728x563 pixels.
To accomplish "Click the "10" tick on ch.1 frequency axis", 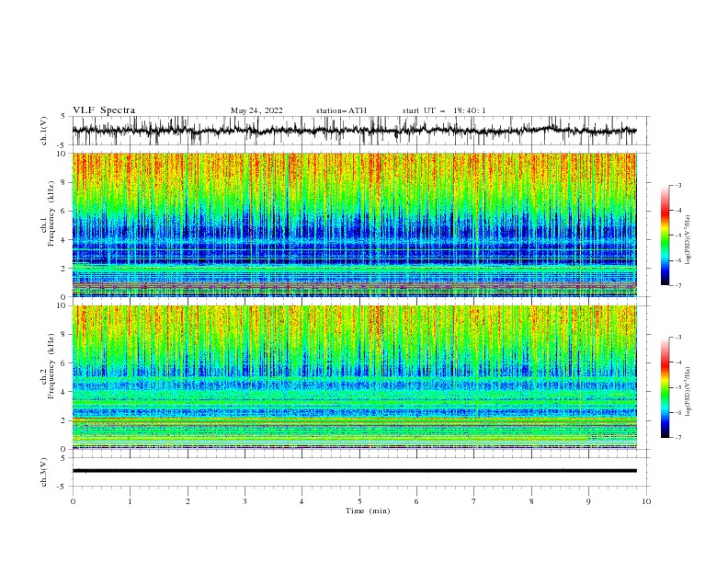I will click(x=63, y=154).
